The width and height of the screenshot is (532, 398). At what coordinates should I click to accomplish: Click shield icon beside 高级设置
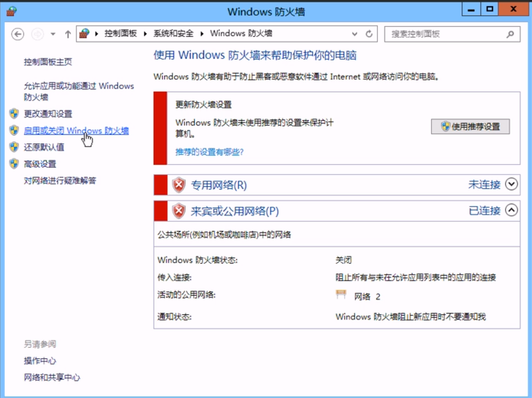click(14, 164)
